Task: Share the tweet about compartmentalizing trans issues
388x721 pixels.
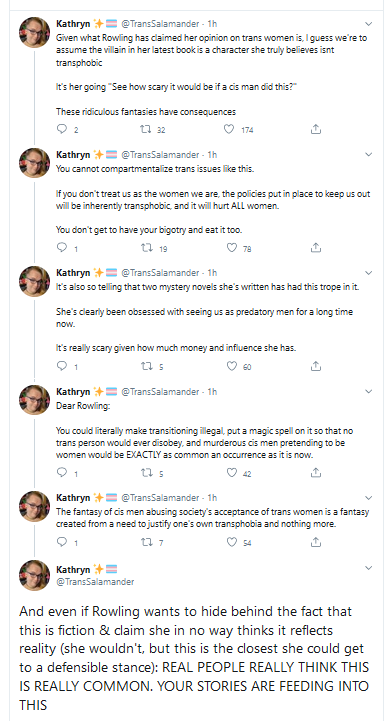Action: point(315,248)
